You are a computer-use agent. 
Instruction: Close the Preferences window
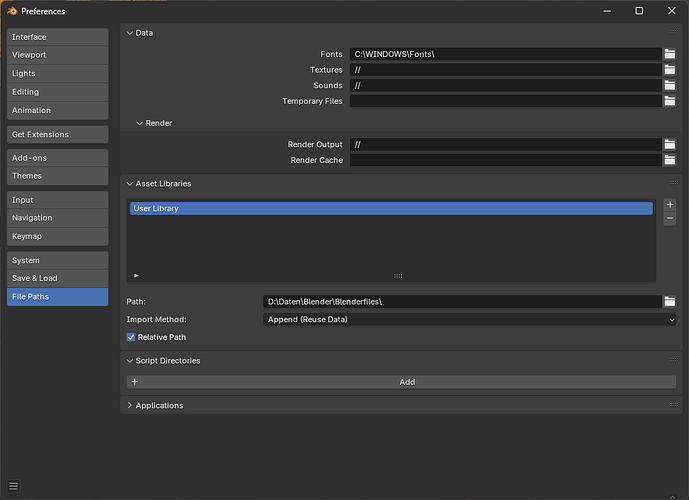671,11
